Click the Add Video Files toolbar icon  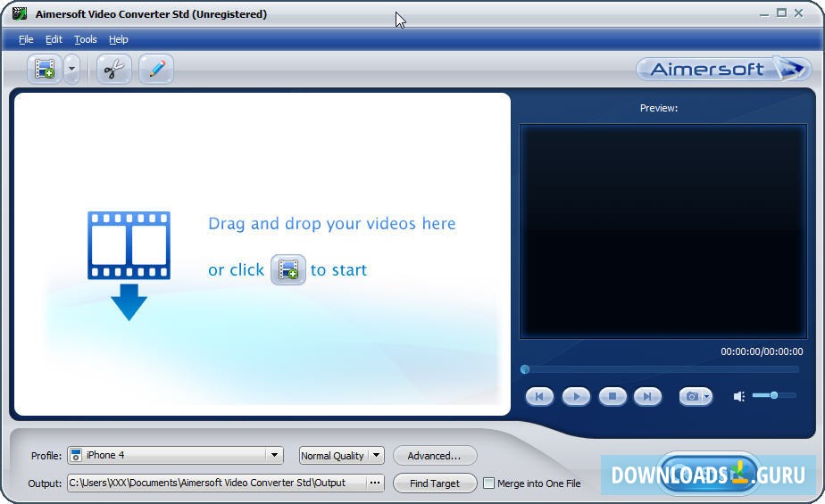(x=45, y=69)
